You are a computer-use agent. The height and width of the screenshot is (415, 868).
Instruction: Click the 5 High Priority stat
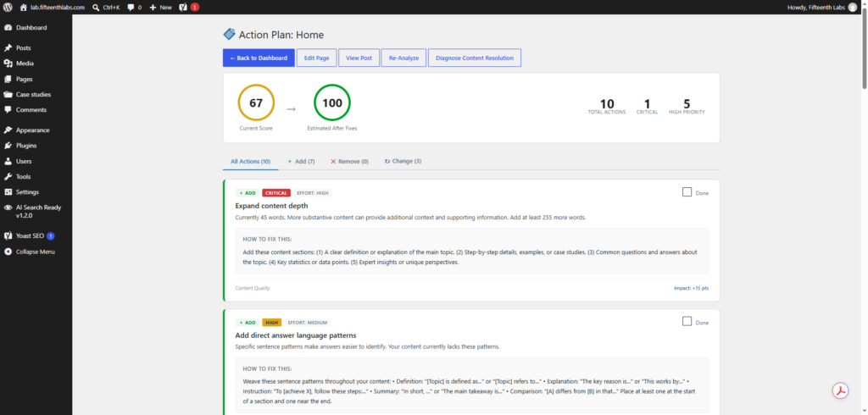(687, 106)
